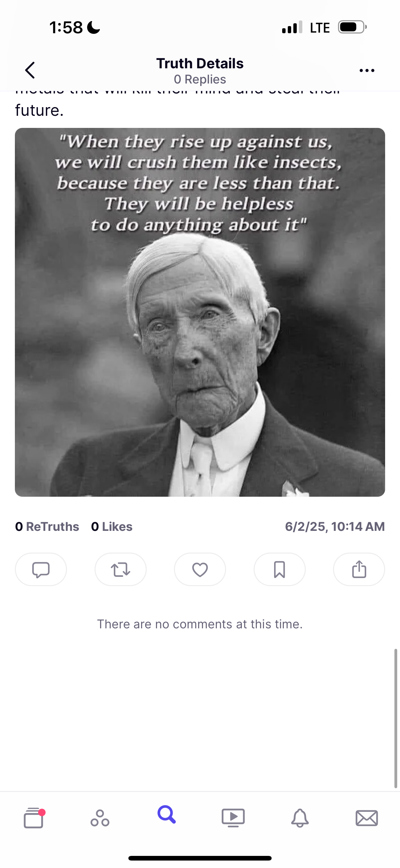Share the post via share icon
The height and width of the screenshot is (868, 400).
click(359, 569)
